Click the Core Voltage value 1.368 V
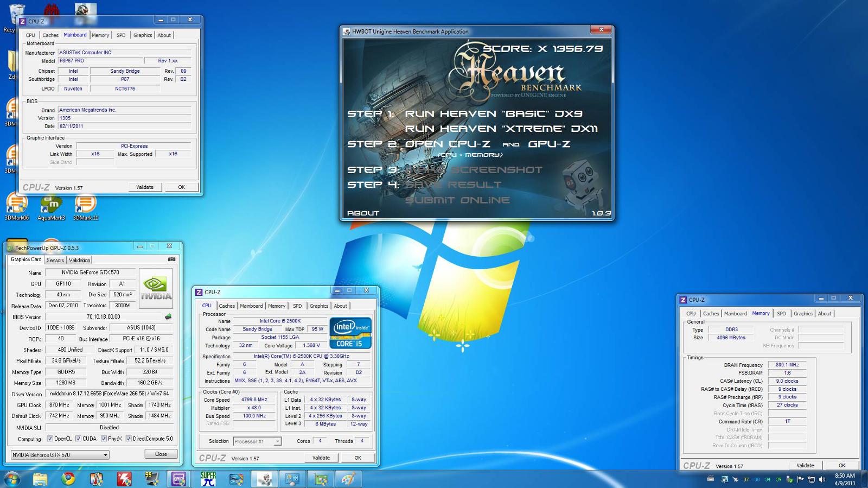Viewport: 868px width, 488px height. point(311,345)
